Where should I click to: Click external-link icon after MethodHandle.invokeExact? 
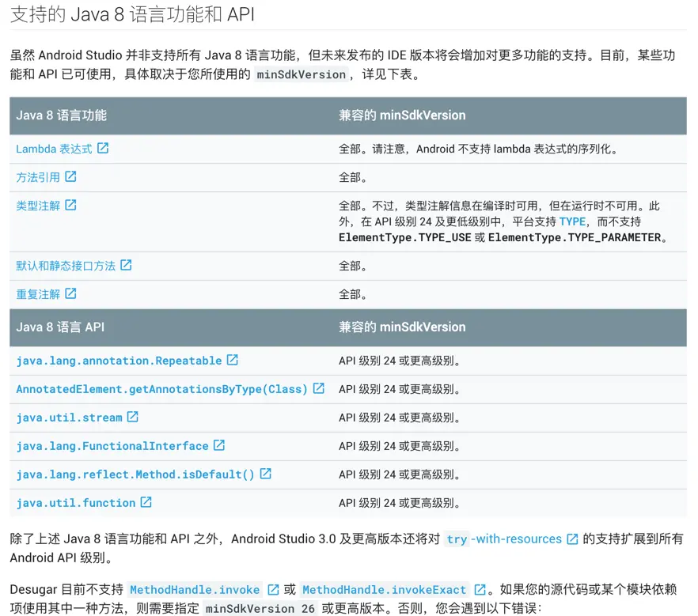pos(480,590)
